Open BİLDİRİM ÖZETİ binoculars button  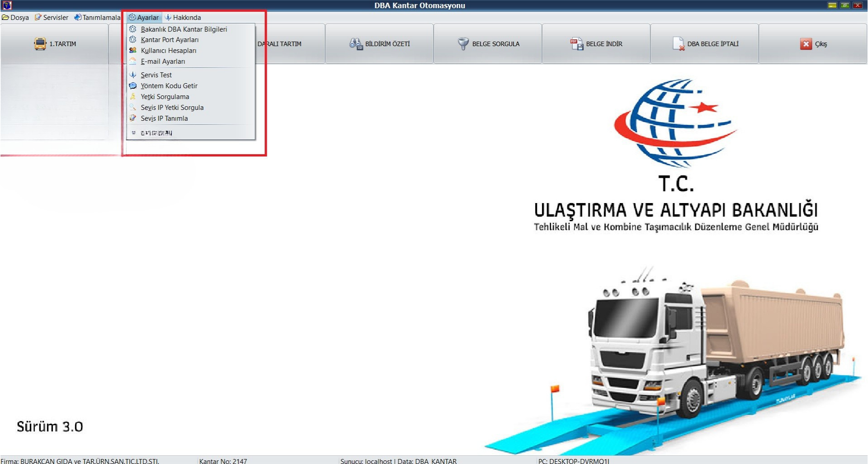[x=379, y=44]
